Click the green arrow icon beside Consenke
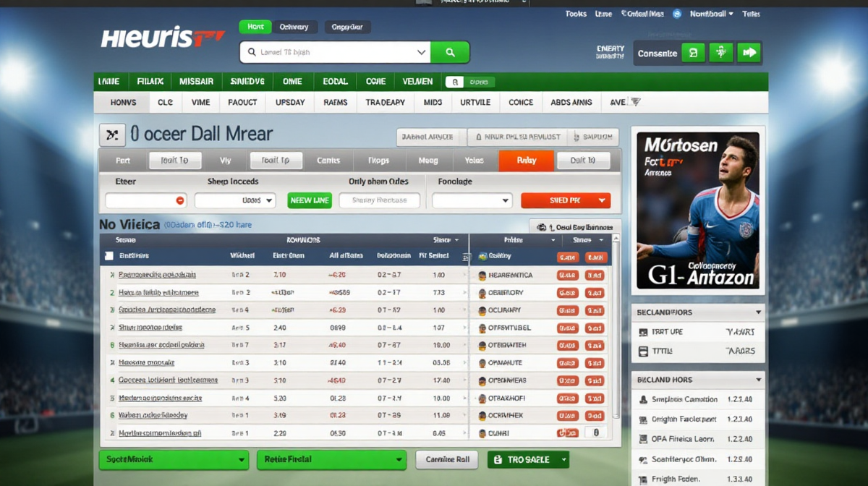The width and height of the screenshot is (868, 486). (749, 53)
